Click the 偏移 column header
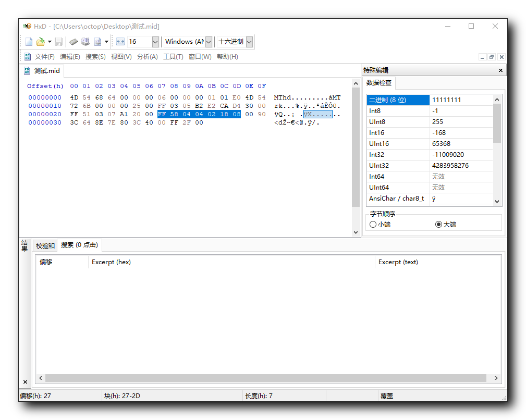This screenshot has height=420, width=526. [x=62, y=262]
